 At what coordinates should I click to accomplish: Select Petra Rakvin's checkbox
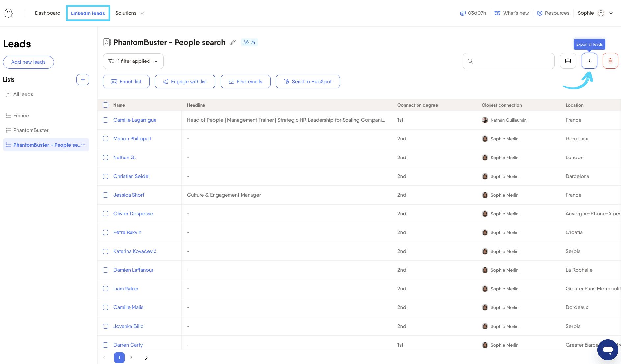[106, 232]
